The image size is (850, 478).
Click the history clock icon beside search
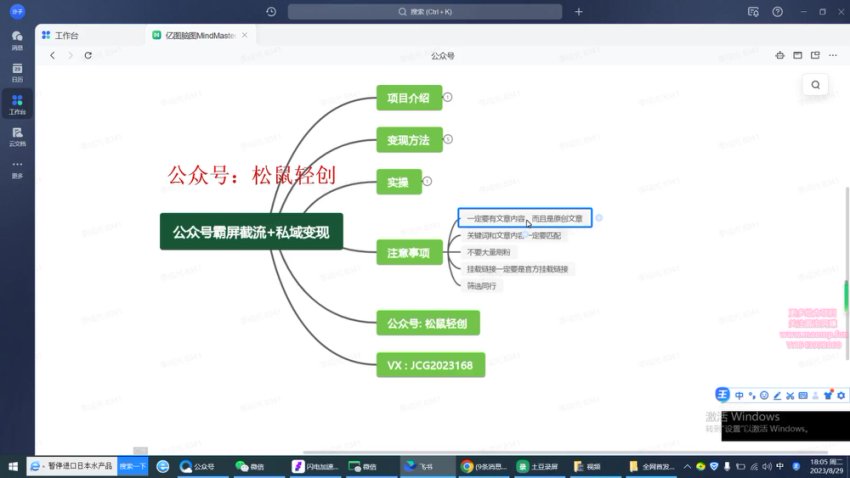272,11
